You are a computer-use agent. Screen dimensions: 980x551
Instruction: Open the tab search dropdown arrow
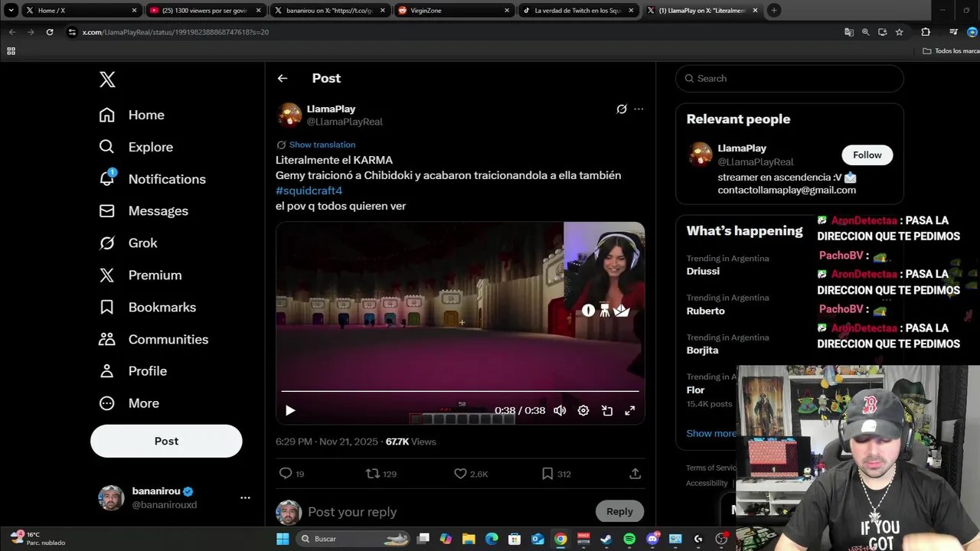coord(11,10)
